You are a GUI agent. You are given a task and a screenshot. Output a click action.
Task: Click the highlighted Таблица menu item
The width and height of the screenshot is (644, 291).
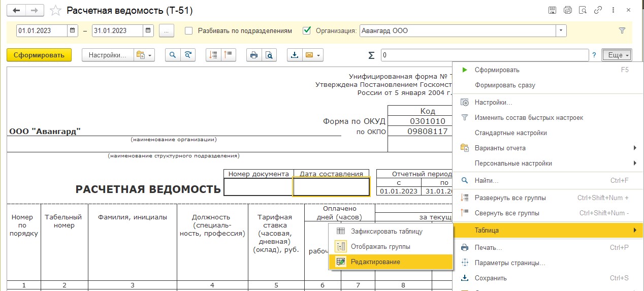pos(548,231)
